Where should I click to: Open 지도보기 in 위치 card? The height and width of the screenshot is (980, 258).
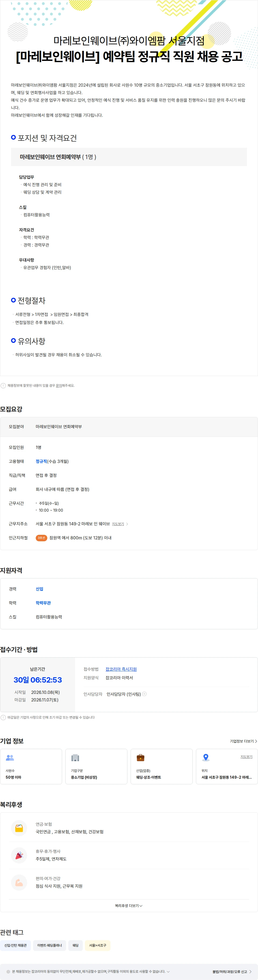click(246, 757)
